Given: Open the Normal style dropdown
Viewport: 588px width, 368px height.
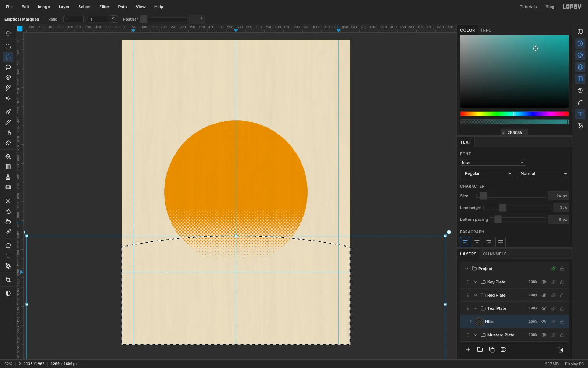Looking at the screenshot, I should 542,173.
